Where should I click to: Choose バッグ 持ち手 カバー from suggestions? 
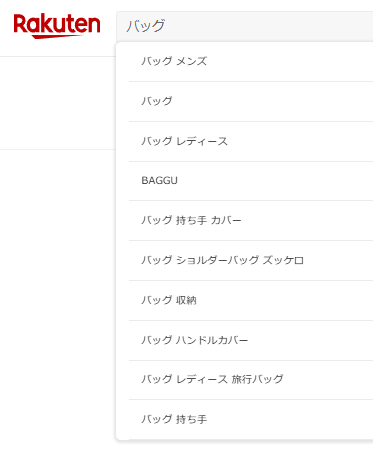(x=251, y=220)
